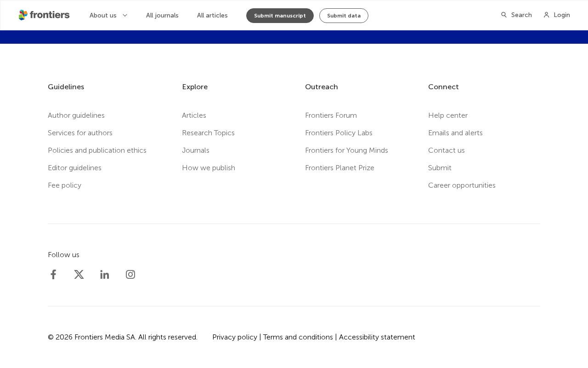Viewport: 588px width, 368px height.
Task: Open Research Topics link
Action: [208, 133]
